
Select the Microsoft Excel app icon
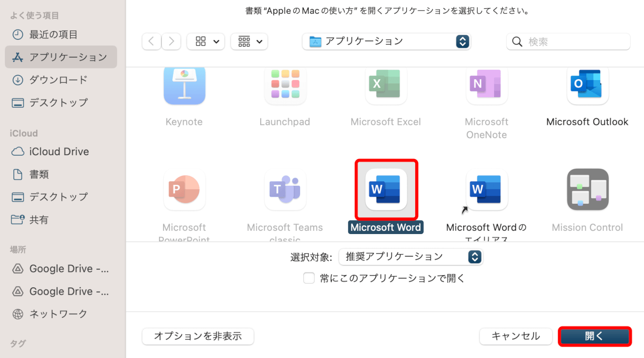pyautogui.click(x=386, y=85)
